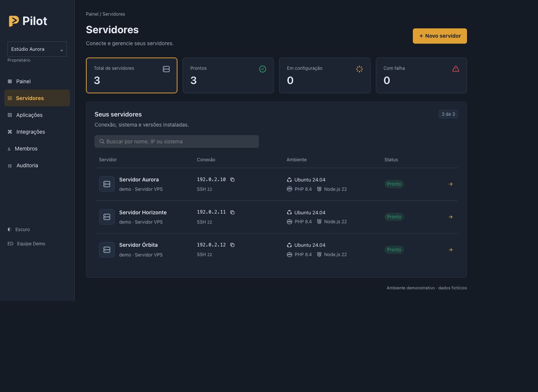Click the Servidor Órbita server icon
The width and height of the screenshot is (538, 392).
(107, 250)
